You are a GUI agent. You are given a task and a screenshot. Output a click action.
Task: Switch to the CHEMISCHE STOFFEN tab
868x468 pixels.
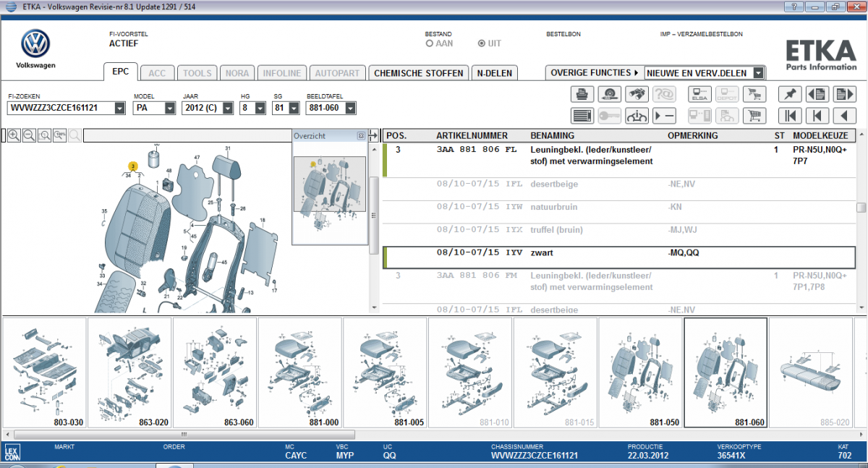(x=418, y=73)
